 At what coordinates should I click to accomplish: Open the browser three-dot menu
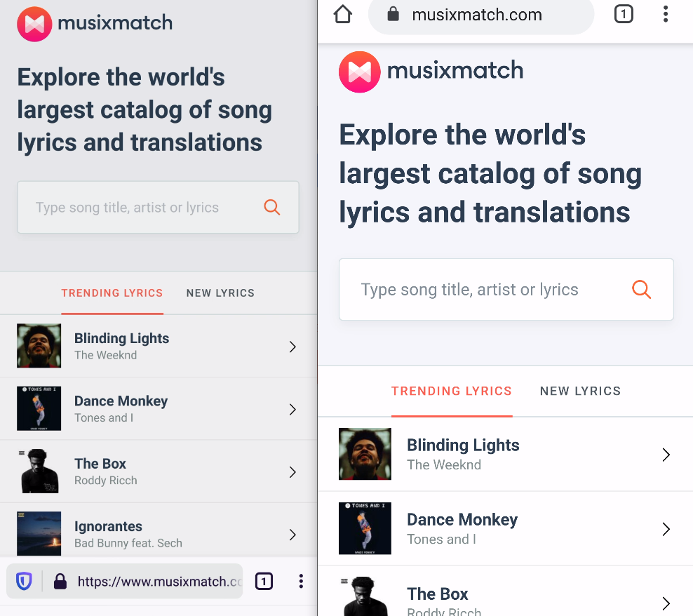[666, 14]
